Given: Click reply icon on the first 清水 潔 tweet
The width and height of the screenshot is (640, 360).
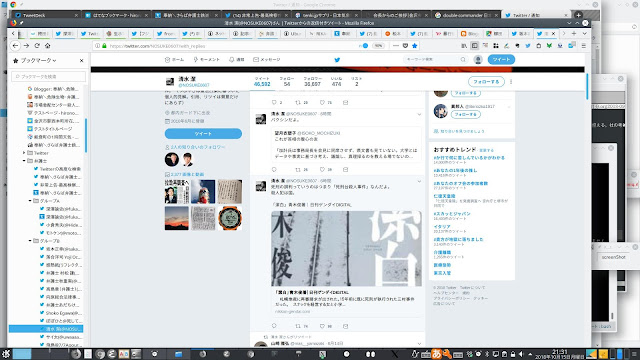Looking at the screenshot, I should (274, 169).
